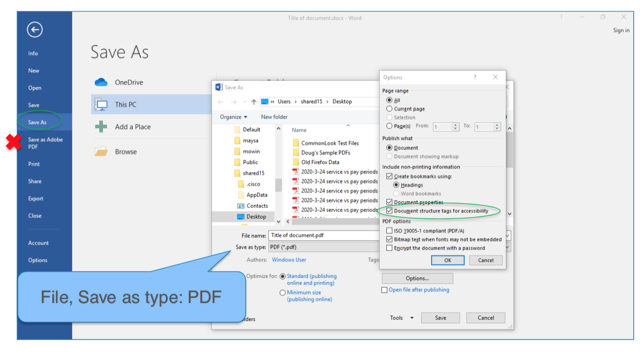Toggle Document properties checkbox

click(390, 202)
